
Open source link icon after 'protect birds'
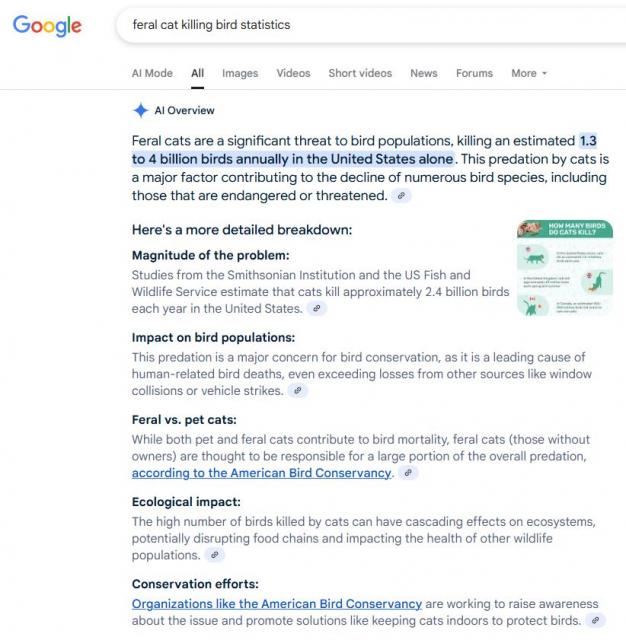(595, 620)
